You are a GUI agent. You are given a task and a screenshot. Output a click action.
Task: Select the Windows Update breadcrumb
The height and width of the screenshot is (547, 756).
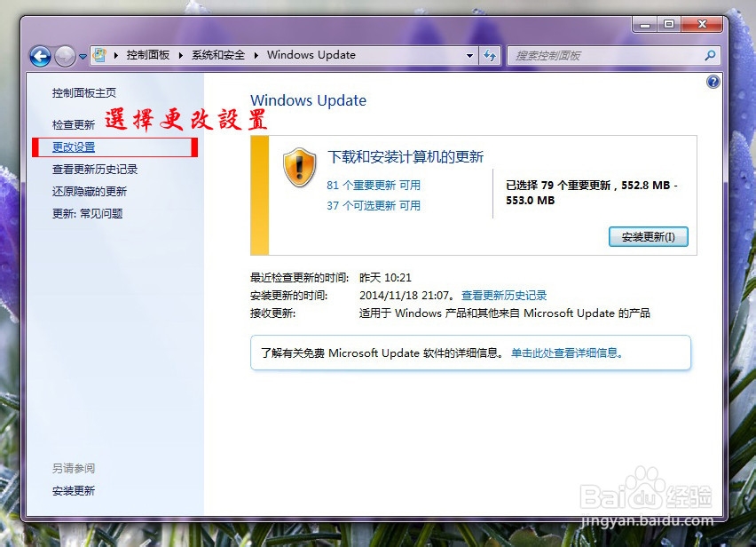click(x=311, y=55)
